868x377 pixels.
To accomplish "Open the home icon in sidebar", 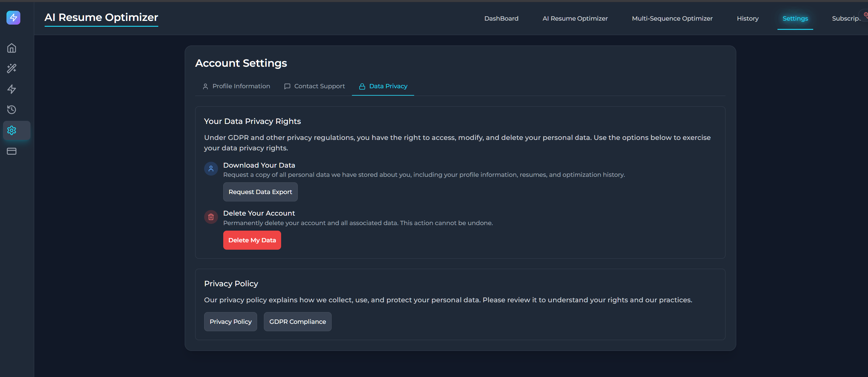I will pyautogui.click(x=12, y=48).
